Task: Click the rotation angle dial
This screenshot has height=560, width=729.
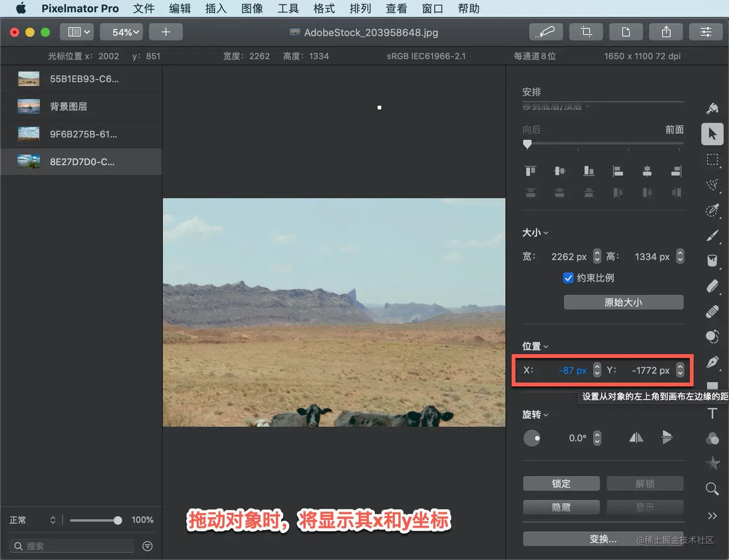Action: (x=532, y=438)
